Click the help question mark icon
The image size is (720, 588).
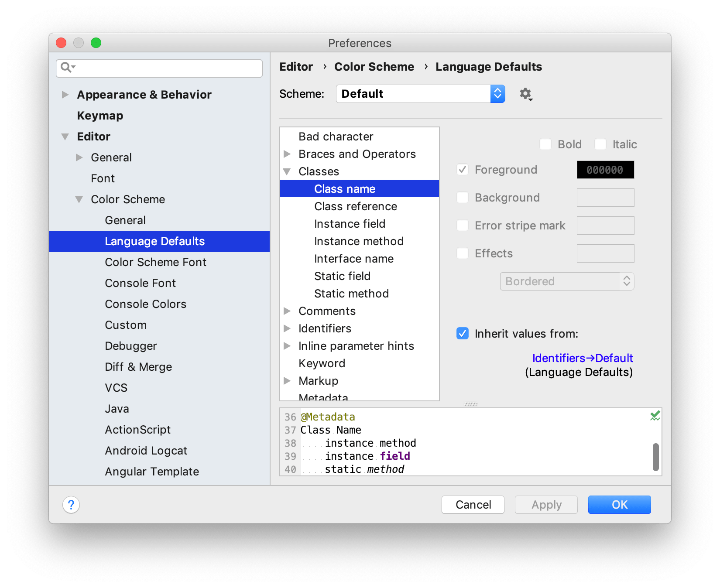pyautogui.click(x=71, y=505)
